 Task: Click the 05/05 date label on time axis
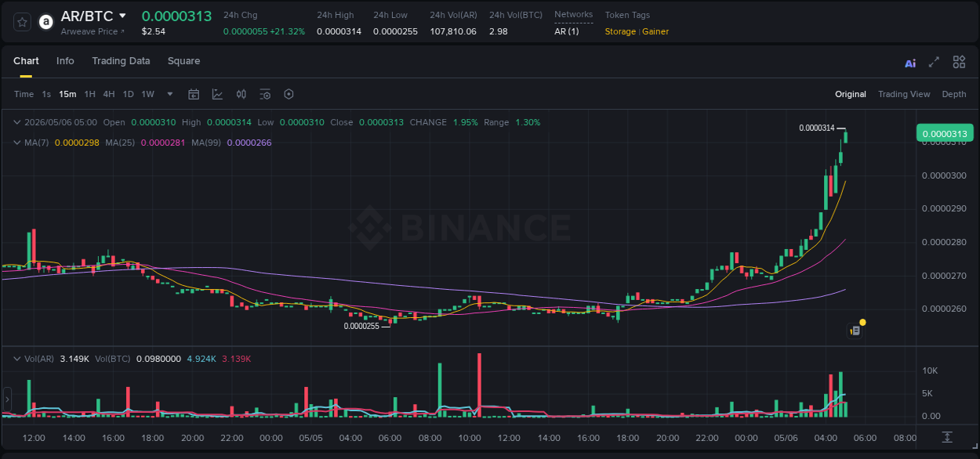tap(310, 438)
